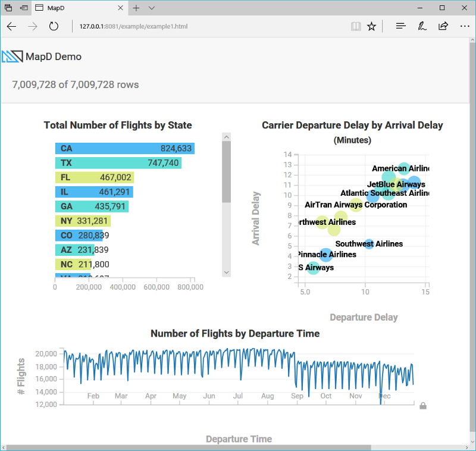Open Make a Web Note pen icon
Image resolution: width=476 pixels, height=451 pixels.
pyautogui.click(x=422, y=26)
